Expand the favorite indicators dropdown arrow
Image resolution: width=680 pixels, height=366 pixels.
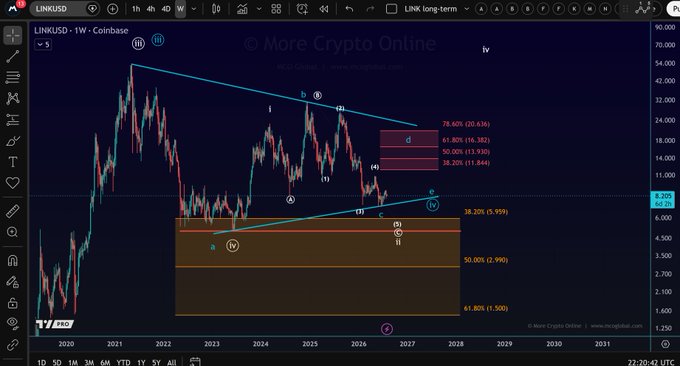pyautogui.click(x=259, y=9)
